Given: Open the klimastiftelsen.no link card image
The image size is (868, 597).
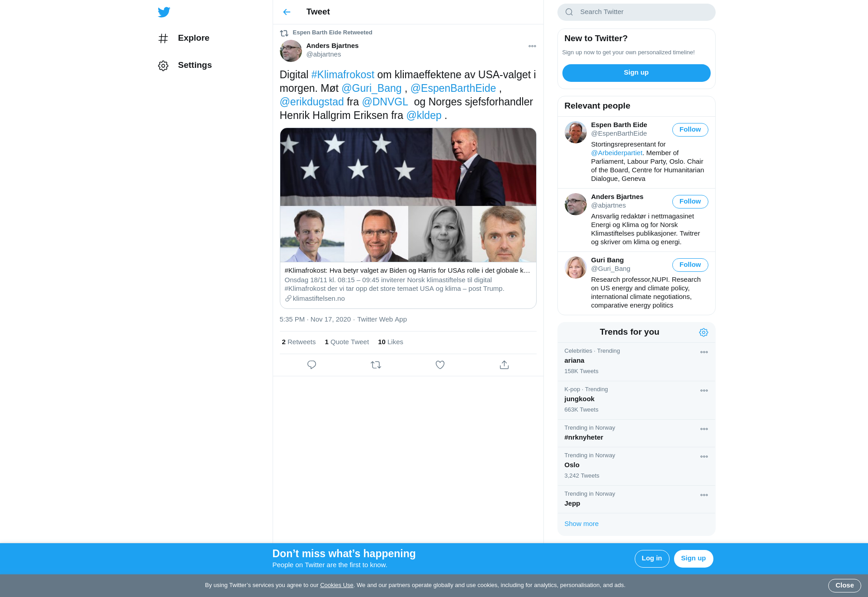Looking at the screenshot, I should pos(408,195).
